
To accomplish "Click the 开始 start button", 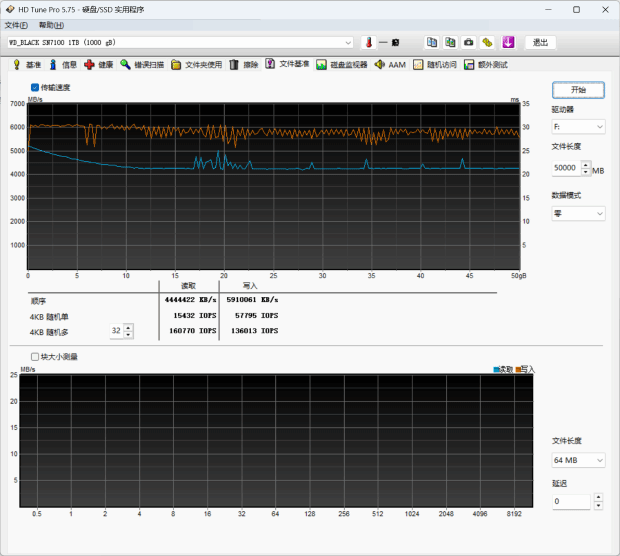I will tap(578, 90).
